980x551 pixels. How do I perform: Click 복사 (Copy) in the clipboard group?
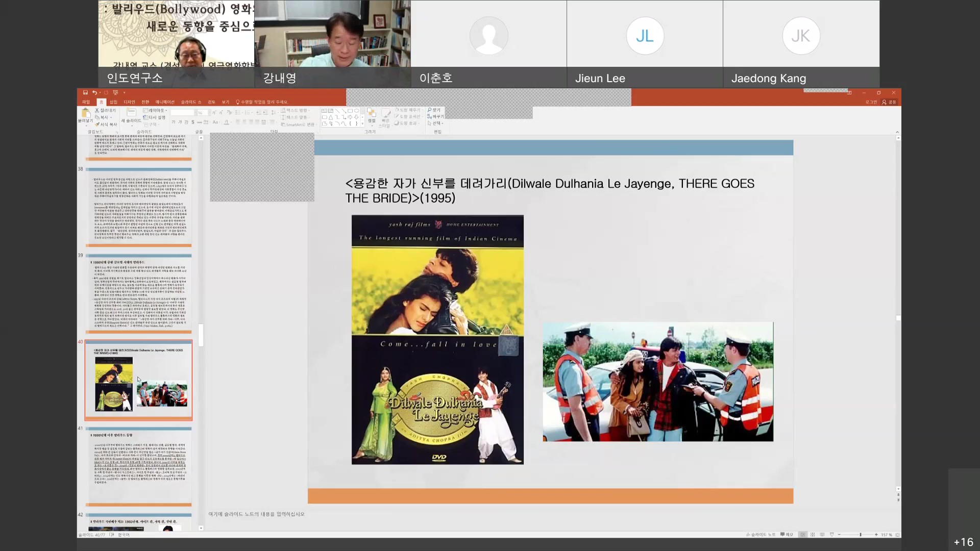pyautogui.click(x=103, y=117)
